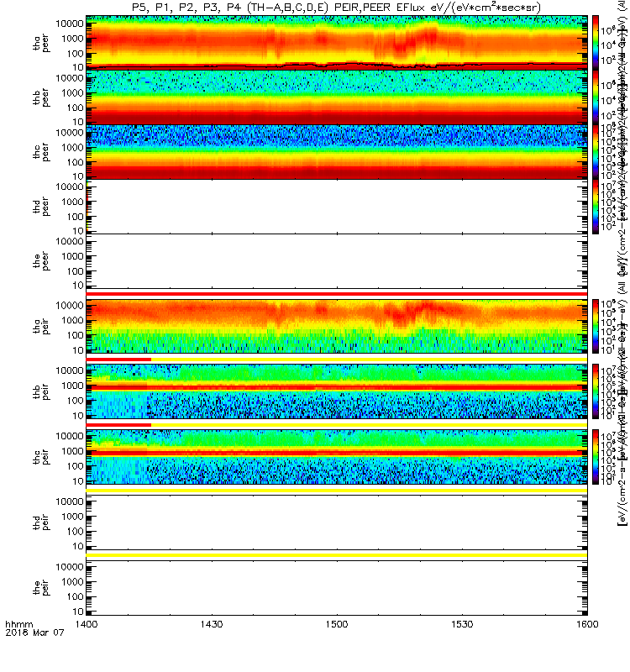Select the "the peir" panel label

pyautogui.click(x=41, y=588)
